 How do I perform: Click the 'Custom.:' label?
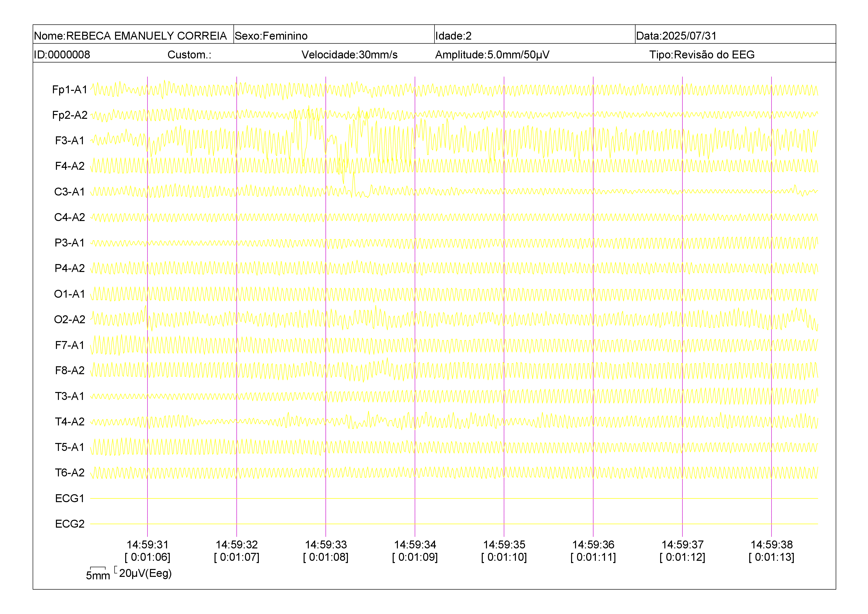tap(189, 55)
